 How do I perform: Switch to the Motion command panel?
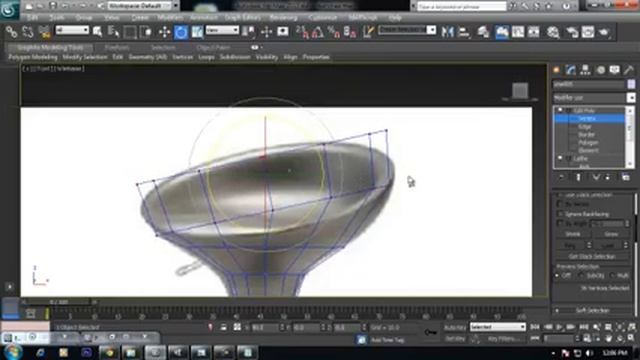(600, 70)
